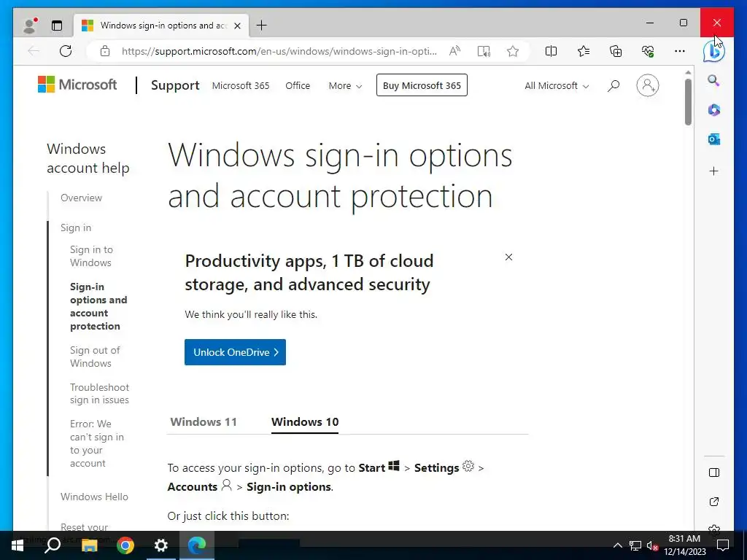
Task: Enter Immersive Reader icon
Action: coord(484,51)
